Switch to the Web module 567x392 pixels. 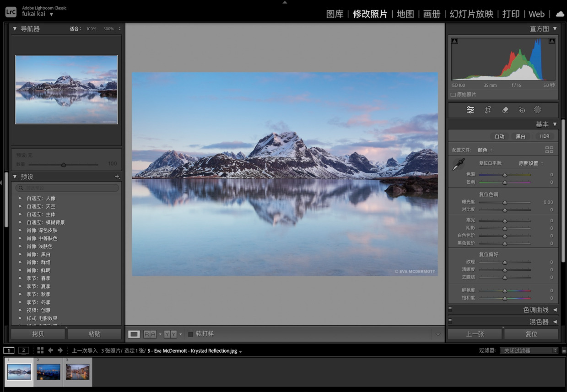[537, 14]
